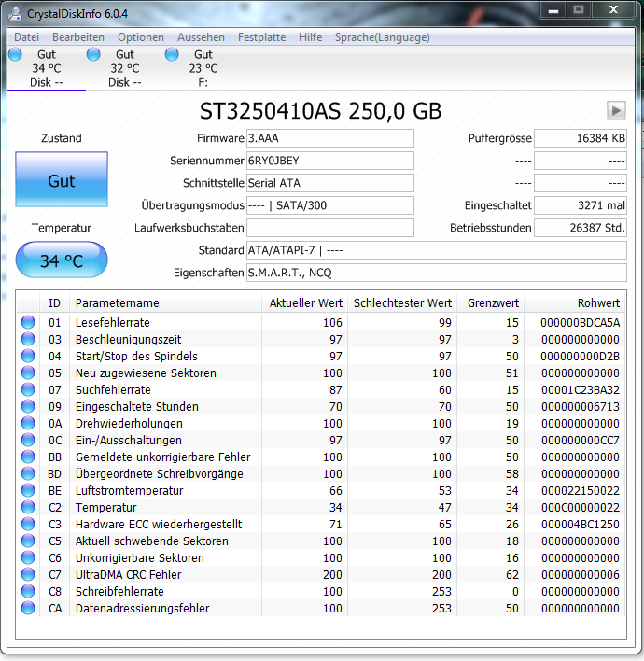Click status circle of Luftstromtemperatur row

28,490
